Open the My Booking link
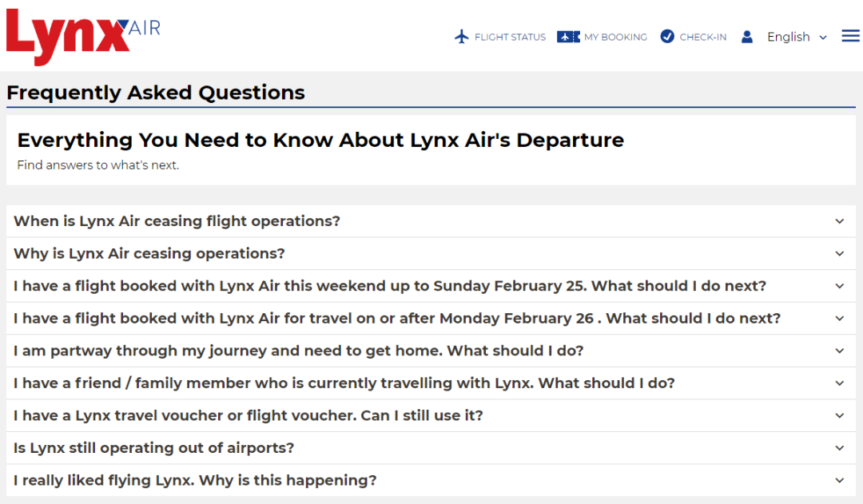This screenshot has width=863, height=504. coord(615,37)
